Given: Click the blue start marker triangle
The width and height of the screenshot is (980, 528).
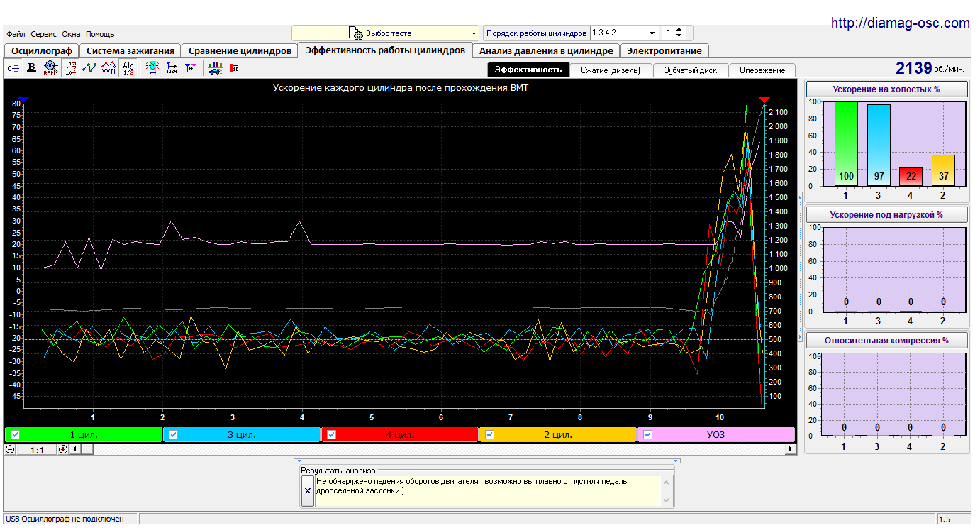Looking at the screenshot, I should tap(23, 100).
